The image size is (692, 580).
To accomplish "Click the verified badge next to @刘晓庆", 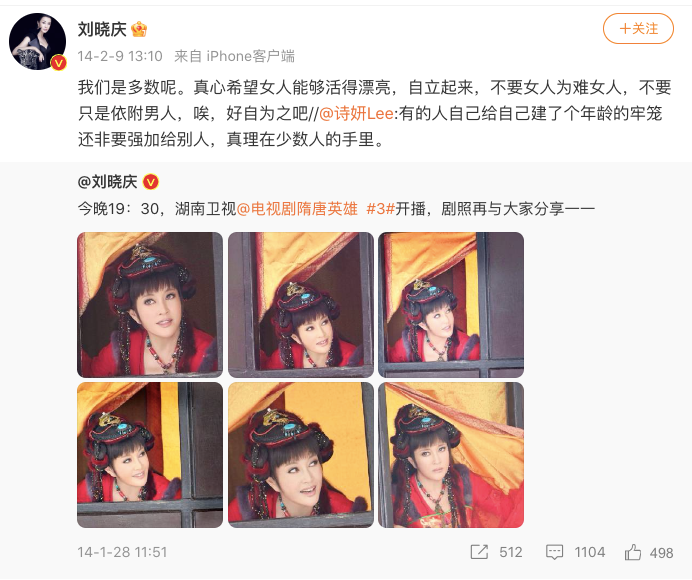I will [x=150, y=182].
